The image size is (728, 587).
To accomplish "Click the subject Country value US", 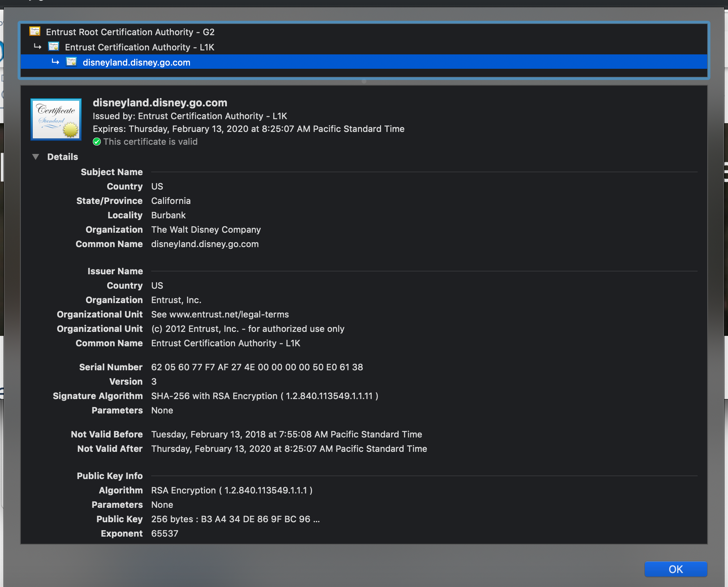I will coord(157,186).
